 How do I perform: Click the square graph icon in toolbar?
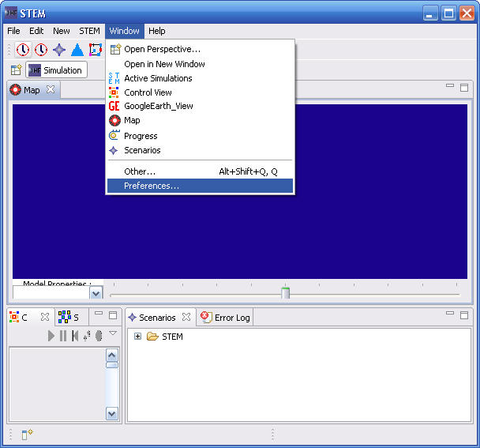point(96,50)
